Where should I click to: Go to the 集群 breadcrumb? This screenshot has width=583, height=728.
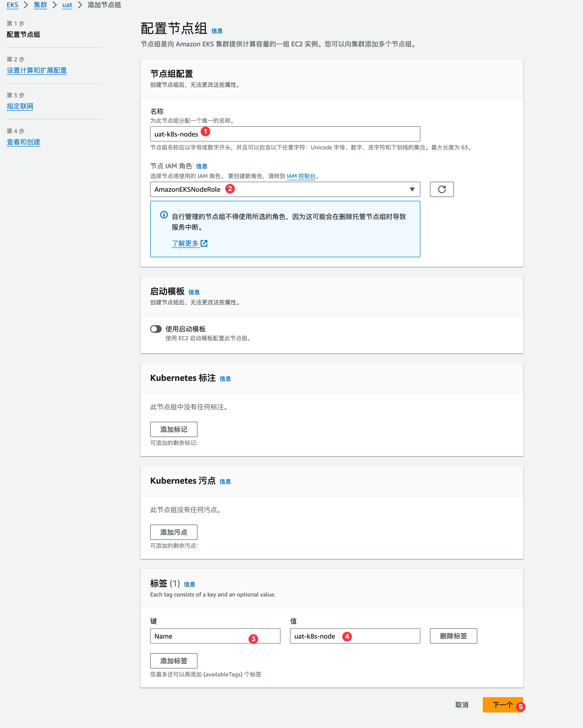coord(40,5)
